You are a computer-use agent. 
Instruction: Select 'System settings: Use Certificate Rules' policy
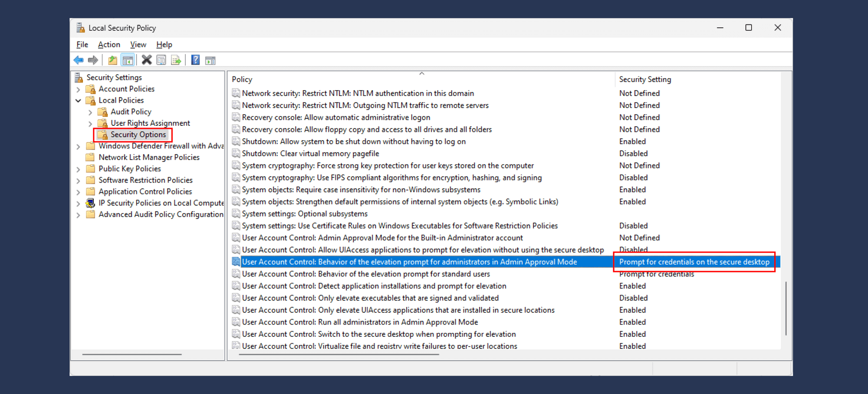(400, 226)
